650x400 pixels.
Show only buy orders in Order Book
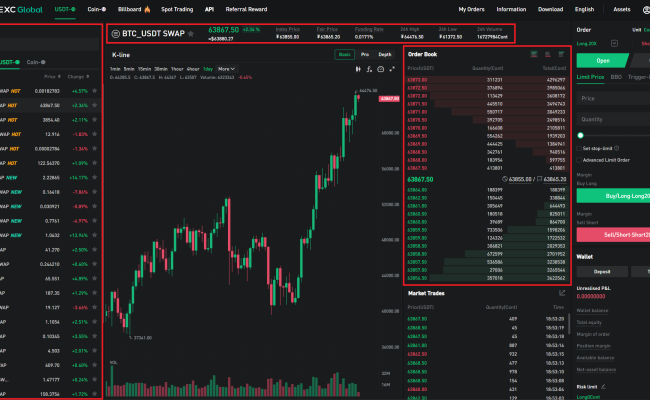click(x=559, y=53)
